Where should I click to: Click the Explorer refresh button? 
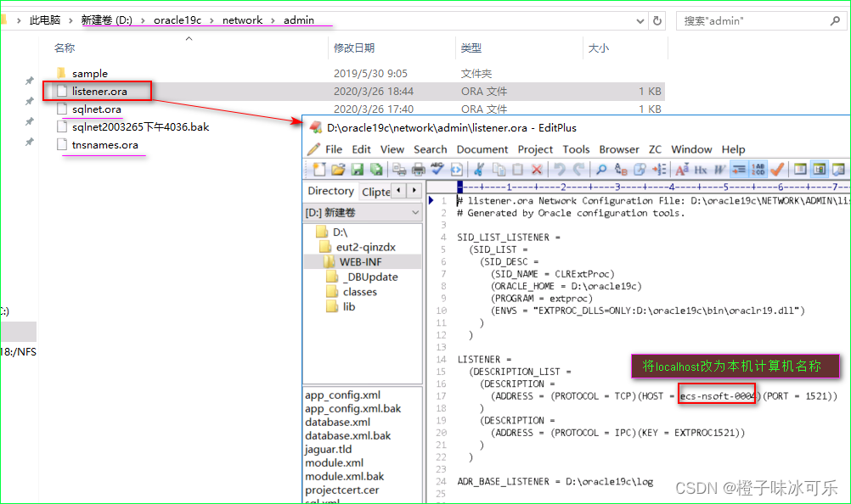[x=657, y=21]
